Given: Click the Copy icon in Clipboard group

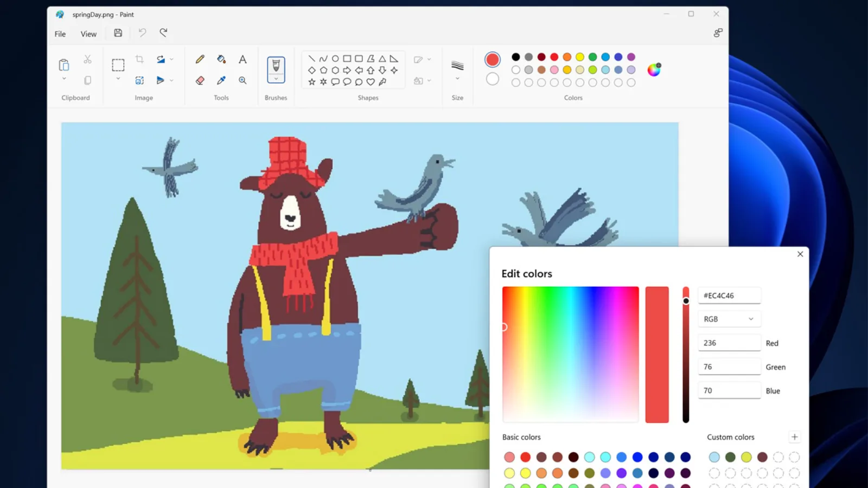Looking at the screenshot, I should (87, 80).
